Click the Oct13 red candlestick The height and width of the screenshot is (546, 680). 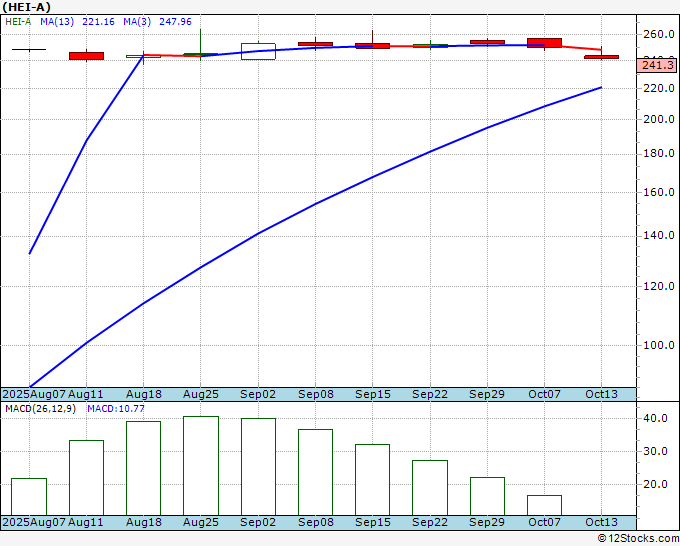(601, 57)
